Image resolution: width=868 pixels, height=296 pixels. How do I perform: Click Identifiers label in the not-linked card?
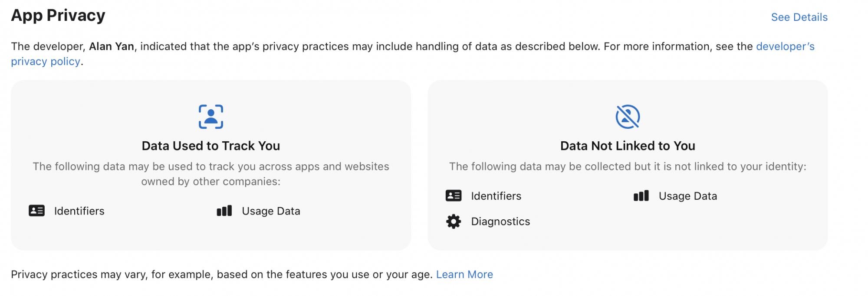pos(496,196)
